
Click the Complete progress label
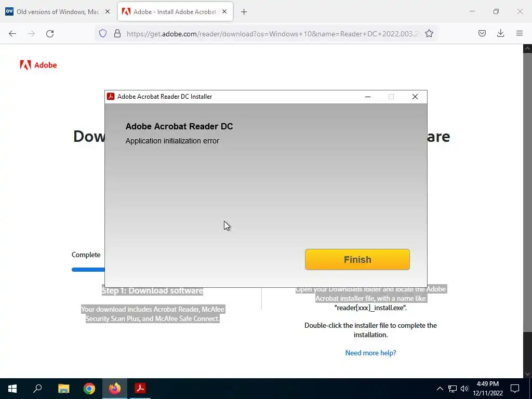pyautogui.click(x=86, y=255)
